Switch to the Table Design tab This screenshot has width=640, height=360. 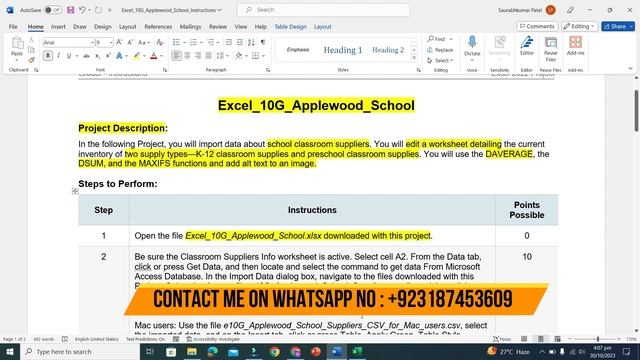pyautogui.click(x=290, y=27)
